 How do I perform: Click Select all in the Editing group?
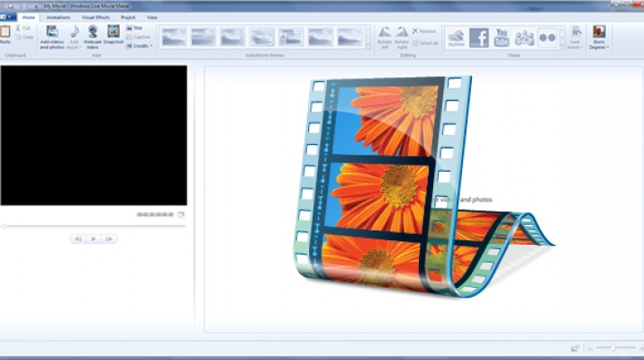(425, 42)
